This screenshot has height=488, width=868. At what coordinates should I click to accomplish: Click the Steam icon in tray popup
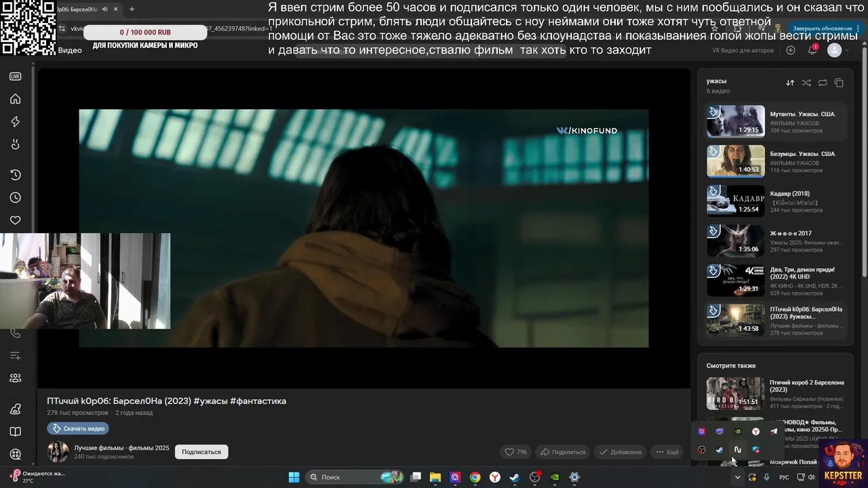(719, 449)
